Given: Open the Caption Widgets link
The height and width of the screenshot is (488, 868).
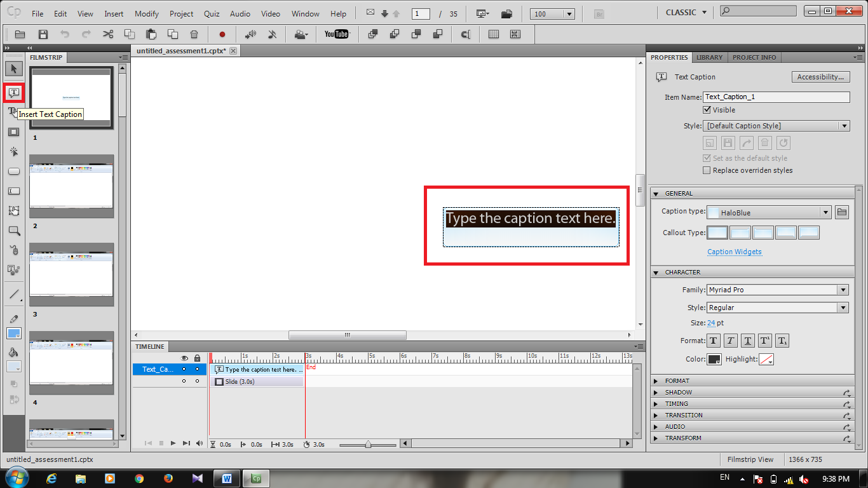Looking at the screenshot, I should [x=735, y=252].
